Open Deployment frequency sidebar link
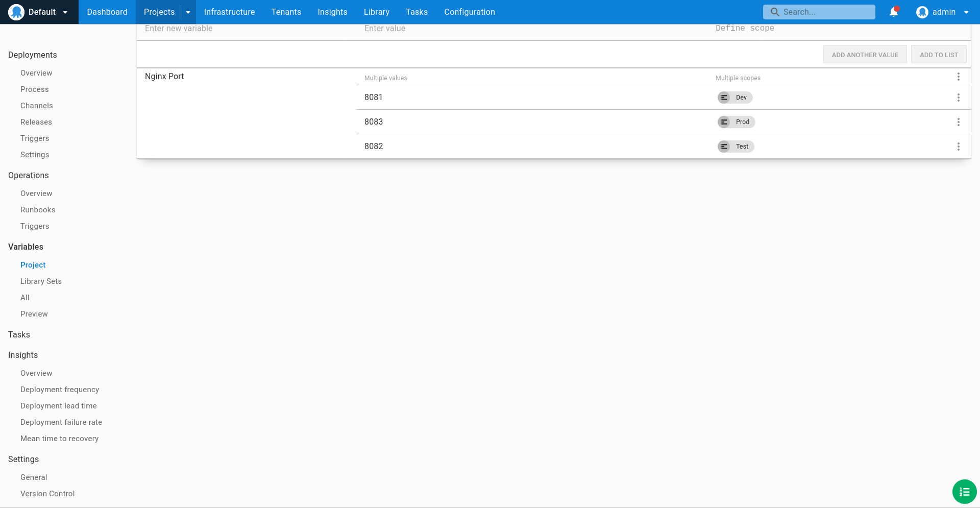This screenshot has width=980, height=508. coord(60,390)
